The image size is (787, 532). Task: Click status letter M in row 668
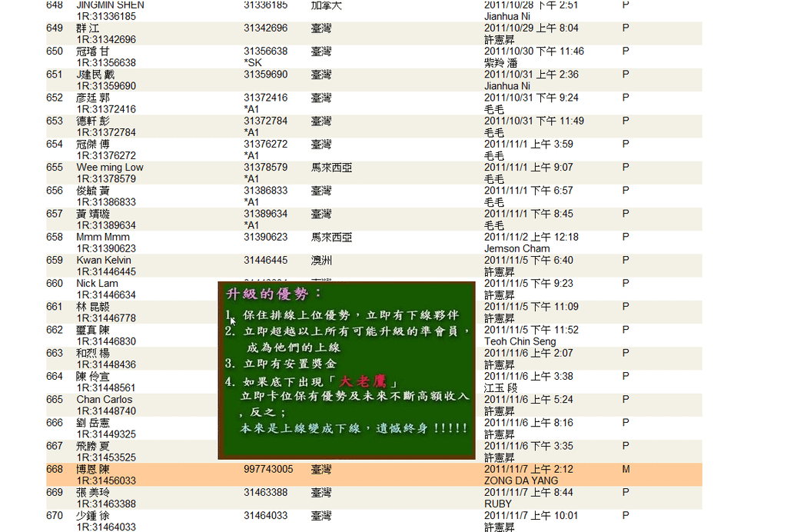(x=626, y=469)
